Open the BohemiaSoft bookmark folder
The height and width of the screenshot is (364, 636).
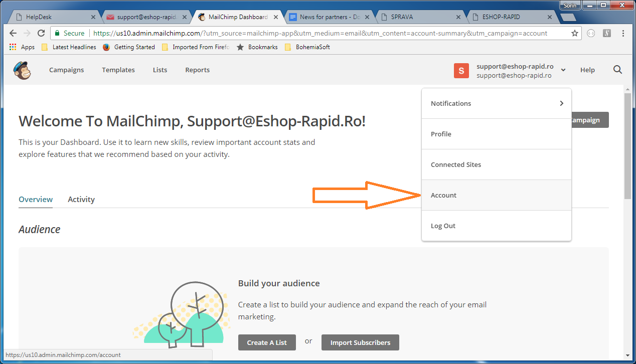(307, 47)
